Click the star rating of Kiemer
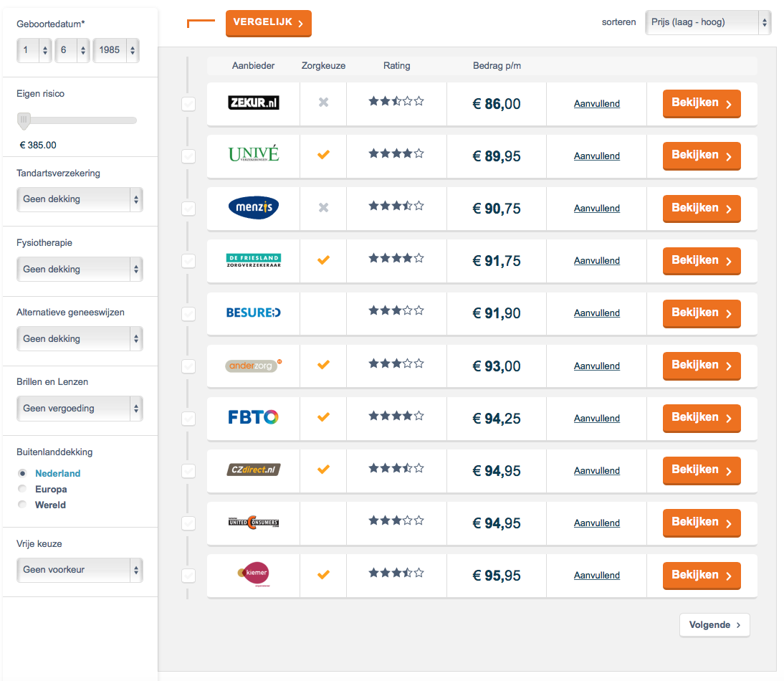The image size is (784, 681). coord(396,573)
